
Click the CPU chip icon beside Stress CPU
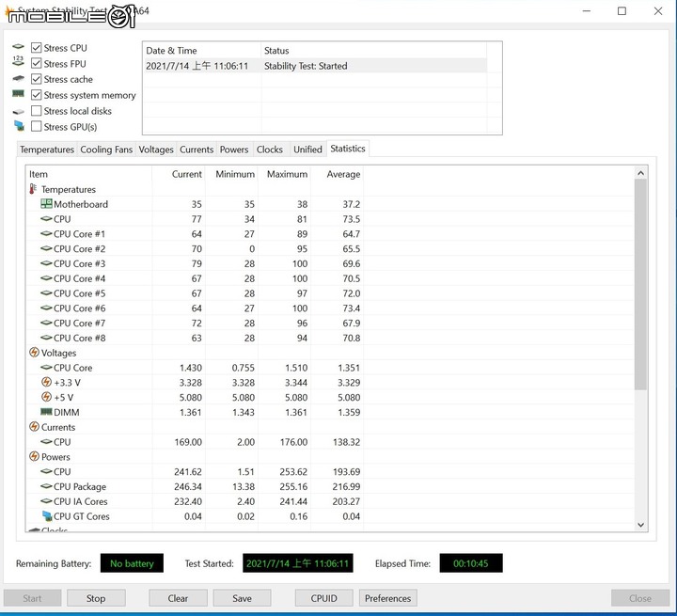[x=18, y=46]
